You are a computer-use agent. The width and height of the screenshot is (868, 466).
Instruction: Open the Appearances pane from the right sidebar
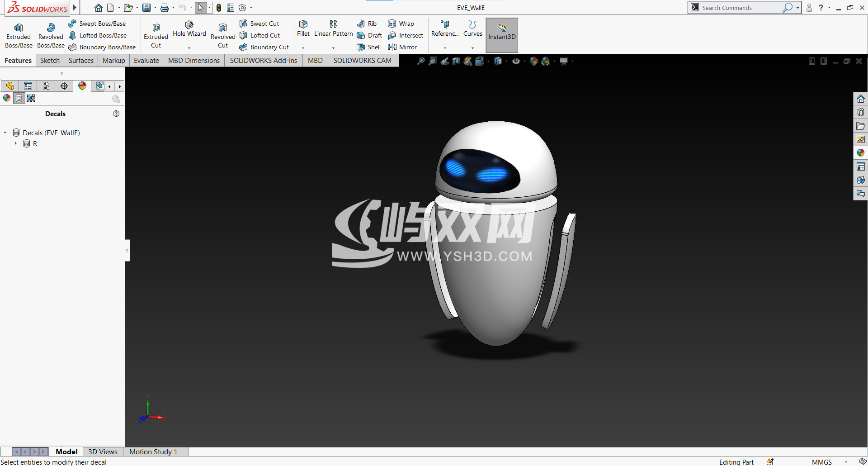click(860, 153)
